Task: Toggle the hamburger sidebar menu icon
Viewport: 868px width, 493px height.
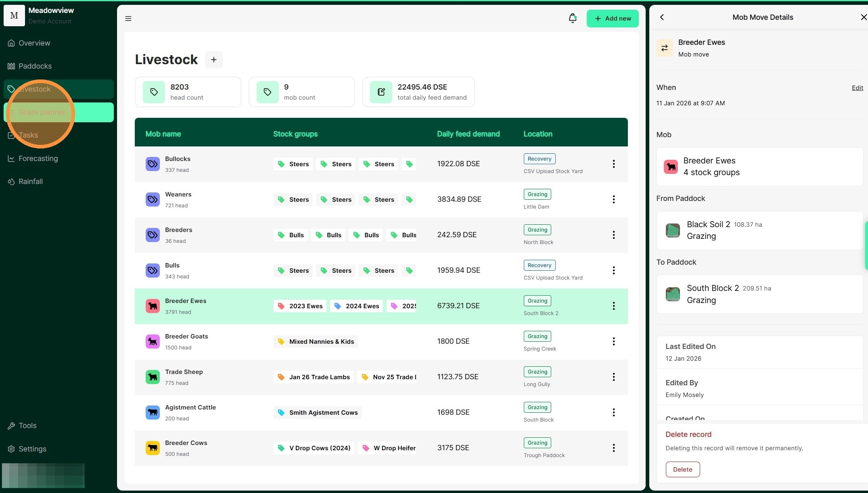Action: tap(128, 19)
